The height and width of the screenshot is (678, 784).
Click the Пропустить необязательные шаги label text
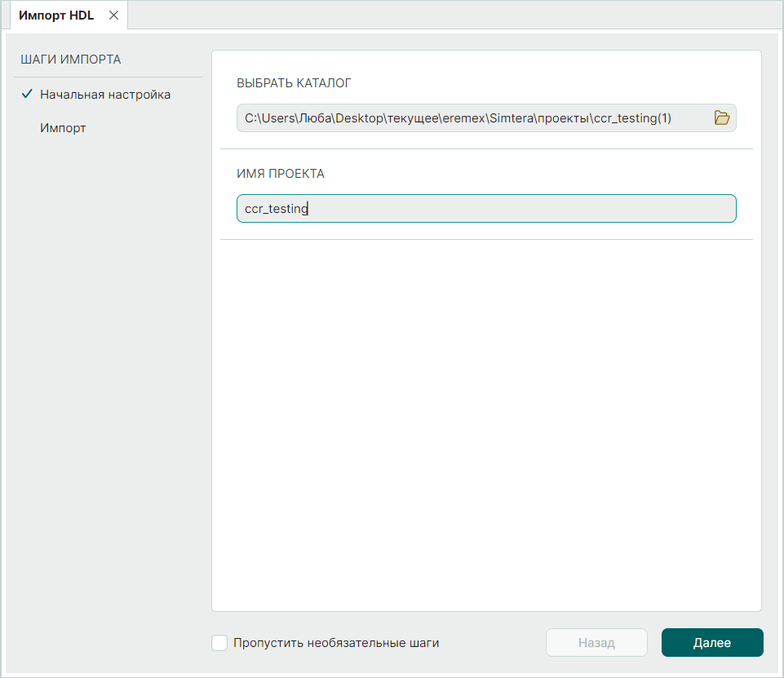336,643
